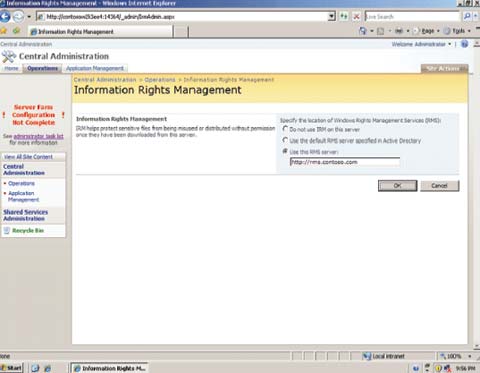Stop loading with the red X icon
This screenshot has height=373, width=480.
(x=356, y=16)
